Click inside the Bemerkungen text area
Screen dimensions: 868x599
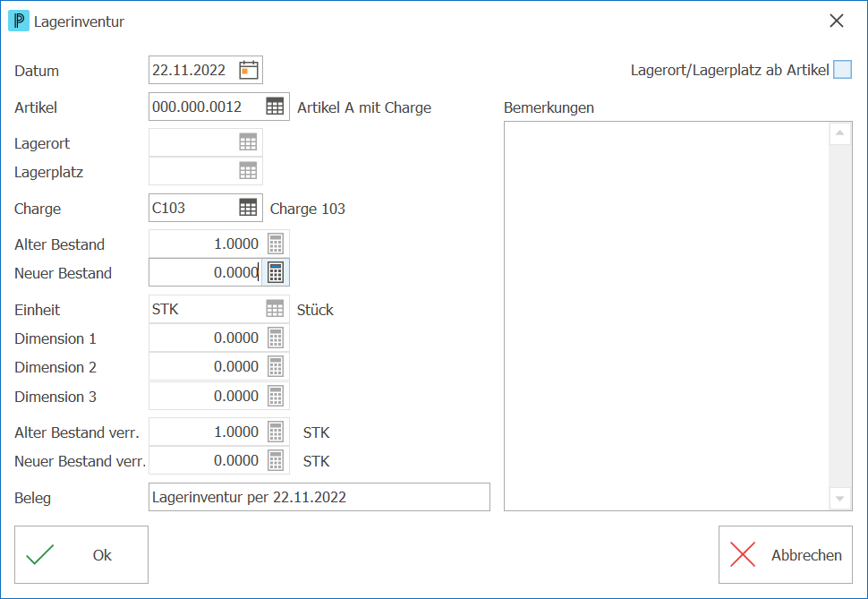(x=667, y=316)
